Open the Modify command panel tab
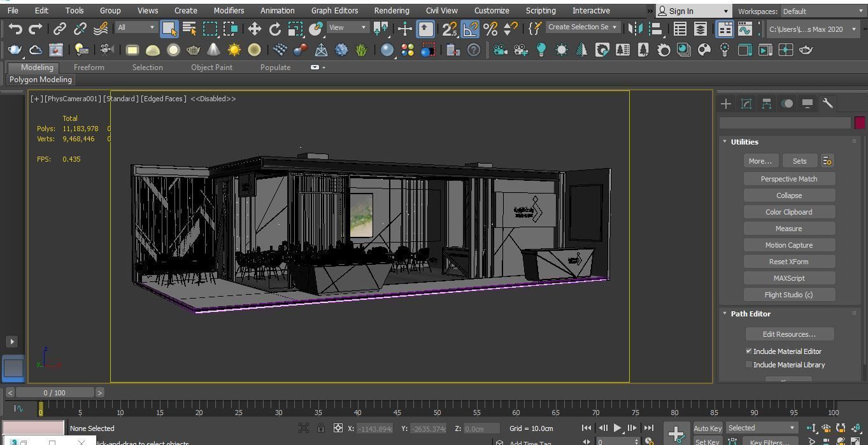The image size is (868, 445). [x=746, y=104]
